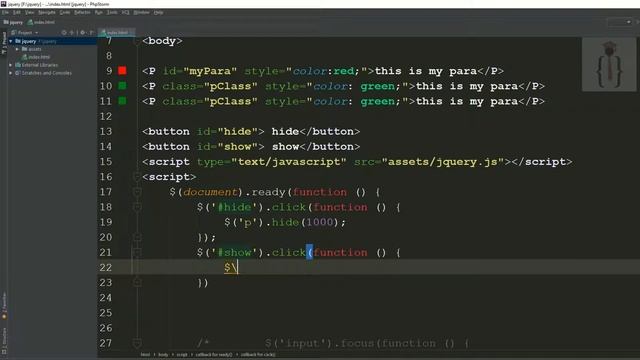Click '#show' selector text on line 21
640x360 pixels.
click(234, 252)
